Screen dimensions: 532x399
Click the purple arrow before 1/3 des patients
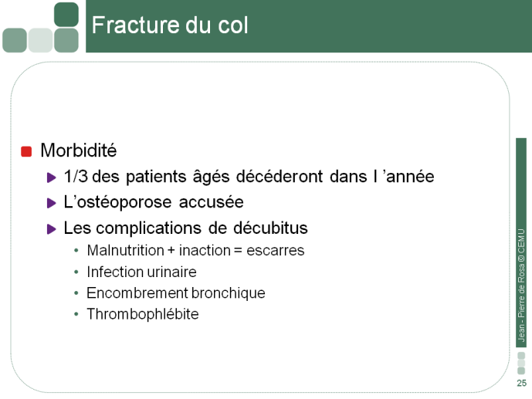pos(51,178)
